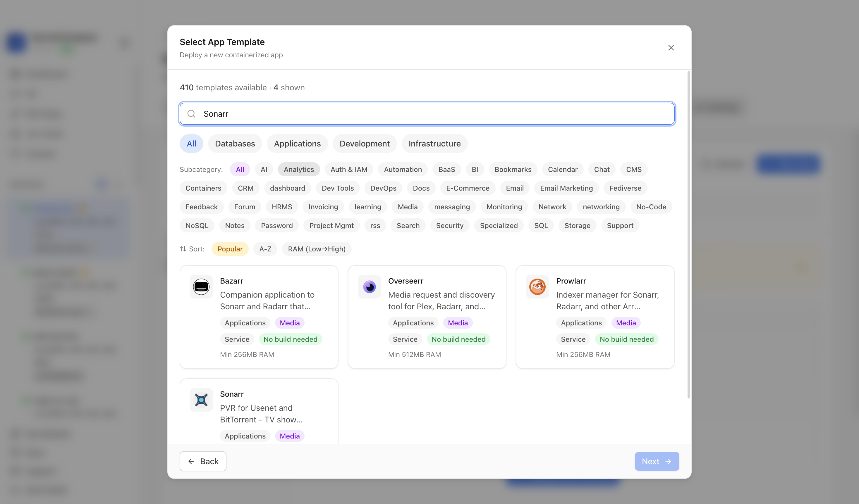The image size is (859, 504).
Task: Filter by NoSQL subcategory
Action: pyautogui.click(x=197, y=225)
